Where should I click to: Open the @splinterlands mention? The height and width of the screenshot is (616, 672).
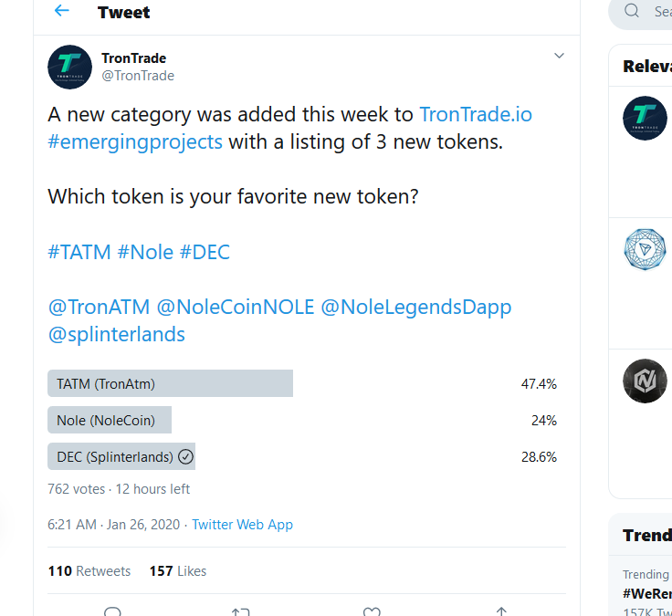coord(116,334)
